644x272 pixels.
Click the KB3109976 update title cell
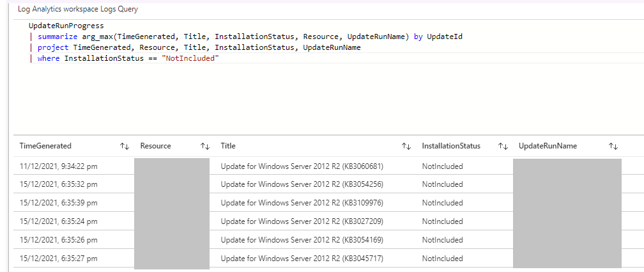[x=302, y=203]
